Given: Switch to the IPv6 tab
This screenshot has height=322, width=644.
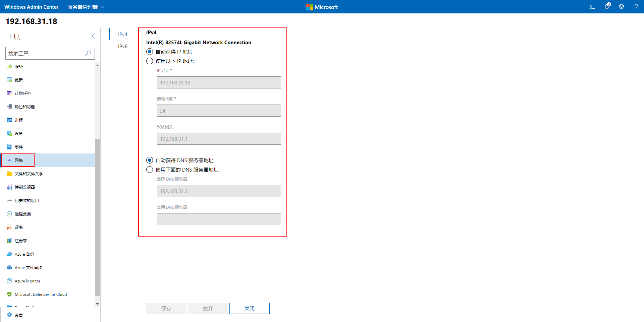Looking at the screenshot, I should tap(123, 46).
